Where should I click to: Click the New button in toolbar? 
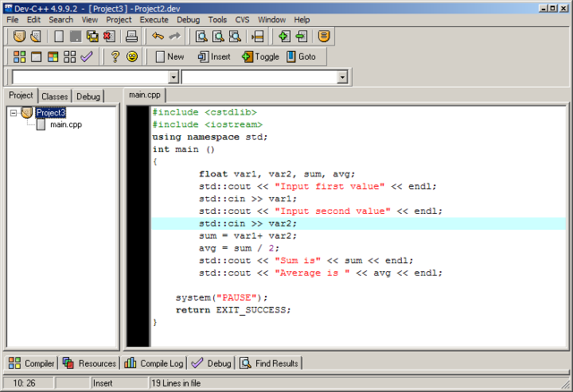pyautogui.click(x=169, y=56)
